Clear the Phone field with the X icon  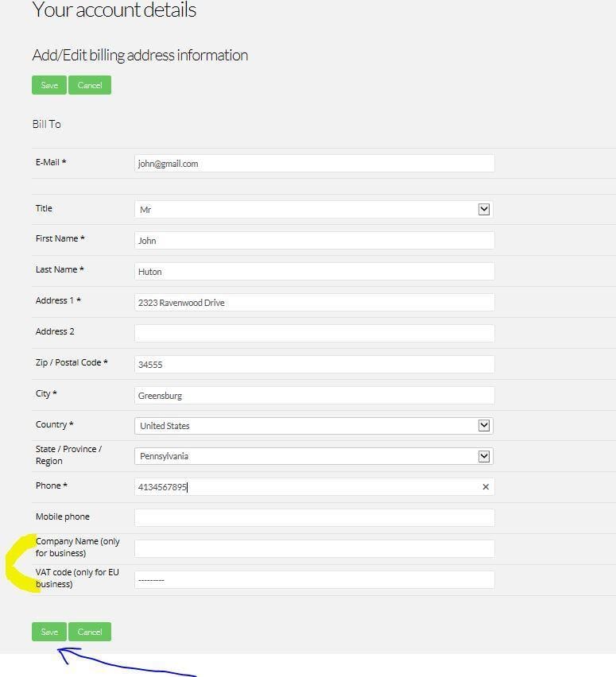point(486,487)
